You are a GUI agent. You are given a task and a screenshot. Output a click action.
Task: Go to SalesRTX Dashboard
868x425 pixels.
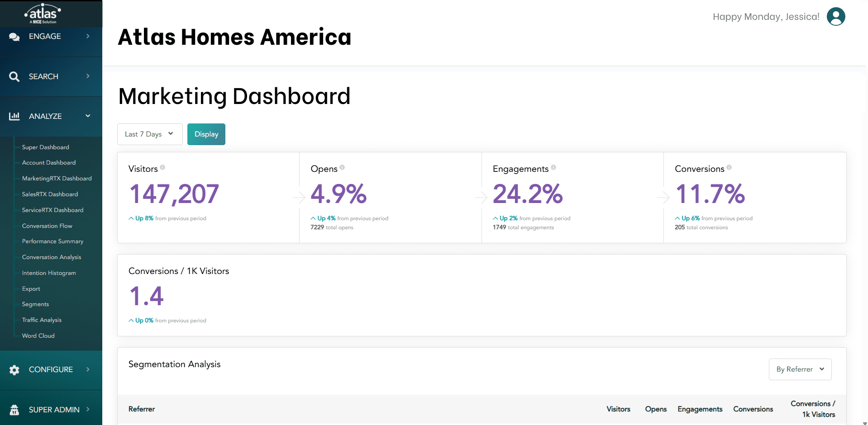tap(50, 194)
